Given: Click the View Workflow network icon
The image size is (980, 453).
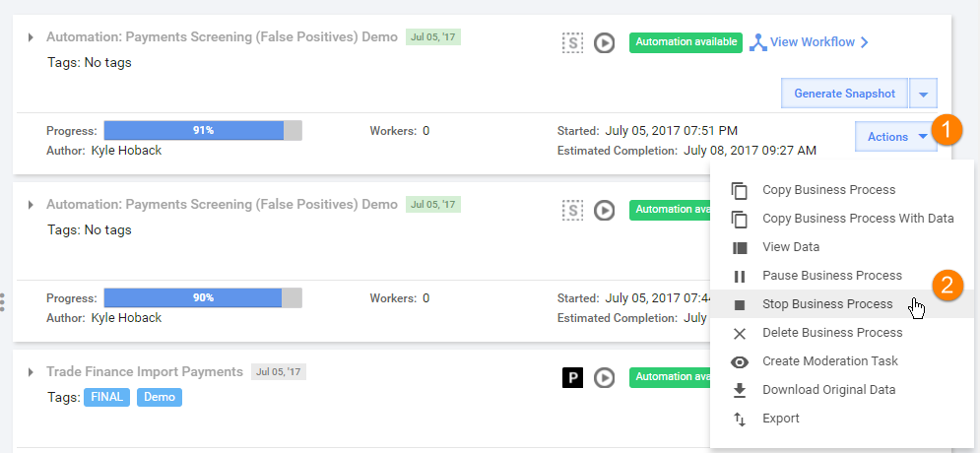Looking at the screenshot, I should [758, 42].
